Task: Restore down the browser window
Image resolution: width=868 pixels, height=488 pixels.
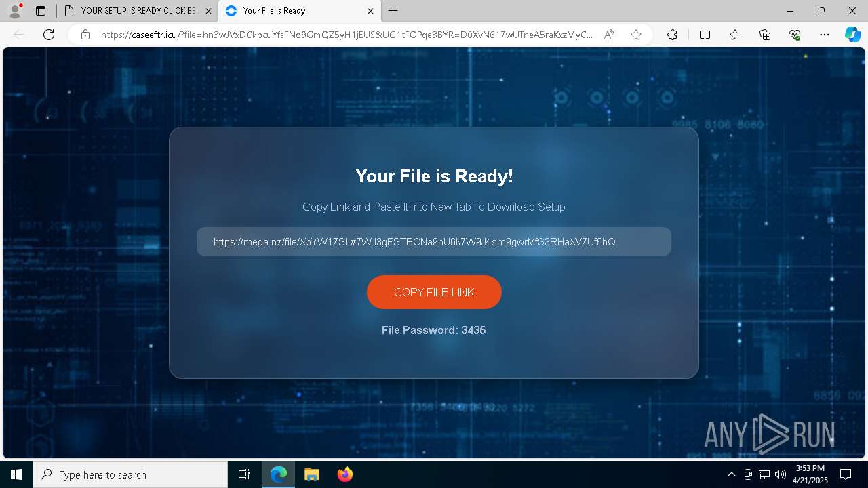Action: (821, 11)
